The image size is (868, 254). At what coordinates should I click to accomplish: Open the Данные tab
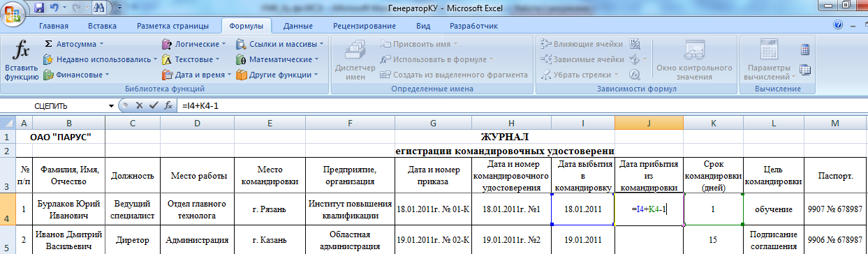point(297,26)
